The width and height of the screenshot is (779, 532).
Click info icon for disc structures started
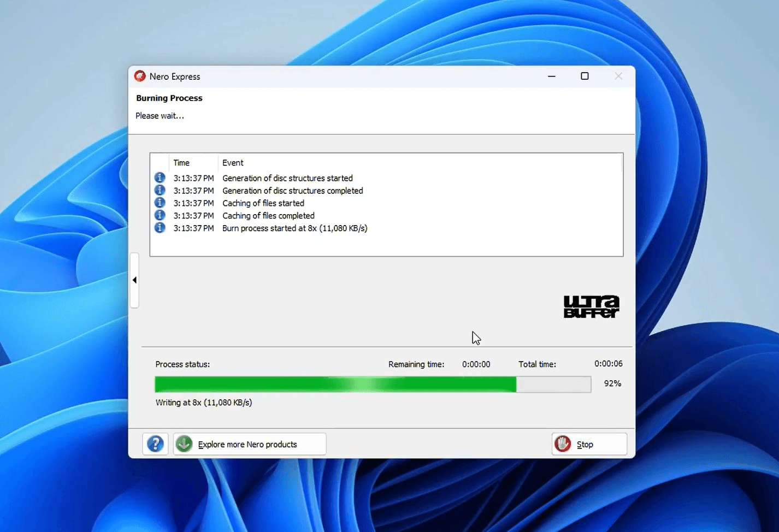pyautogui.click(x=160, y=178)
